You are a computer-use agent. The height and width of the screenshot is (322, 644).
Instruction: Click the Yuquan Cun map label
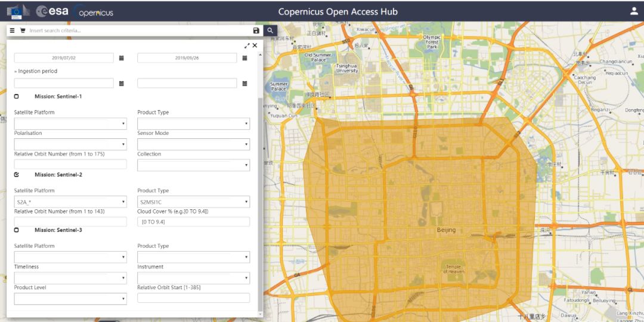pyautogui.click(x=283, y=116)
